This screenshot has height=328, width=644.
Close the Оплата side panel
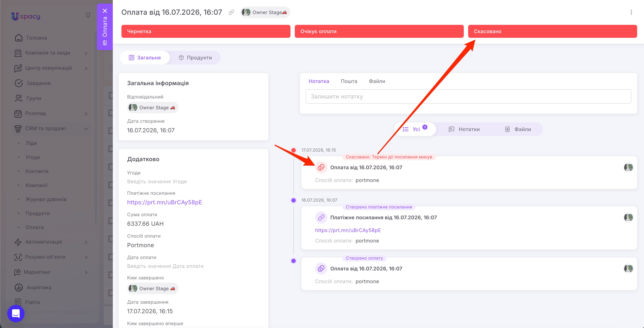(x=105, y=11)
